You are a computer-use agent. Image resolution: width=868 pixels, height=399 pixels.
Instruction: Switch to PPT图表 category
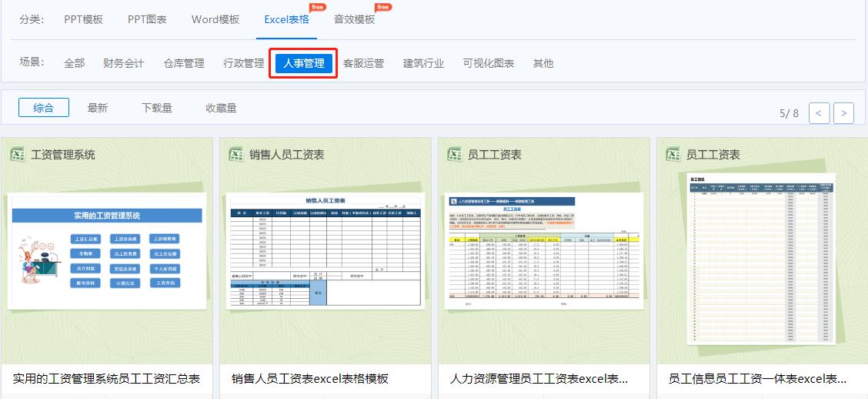pos(147,19)
